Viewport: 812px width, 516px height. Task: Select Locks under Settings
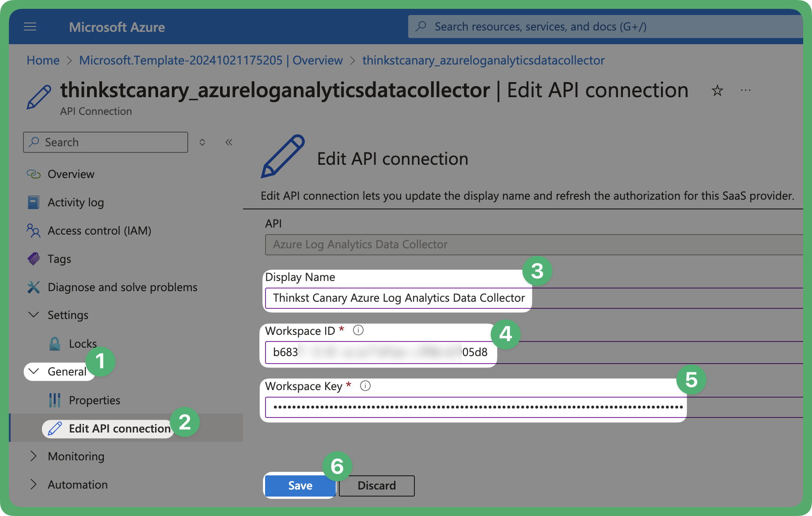[x=83, y=344]
